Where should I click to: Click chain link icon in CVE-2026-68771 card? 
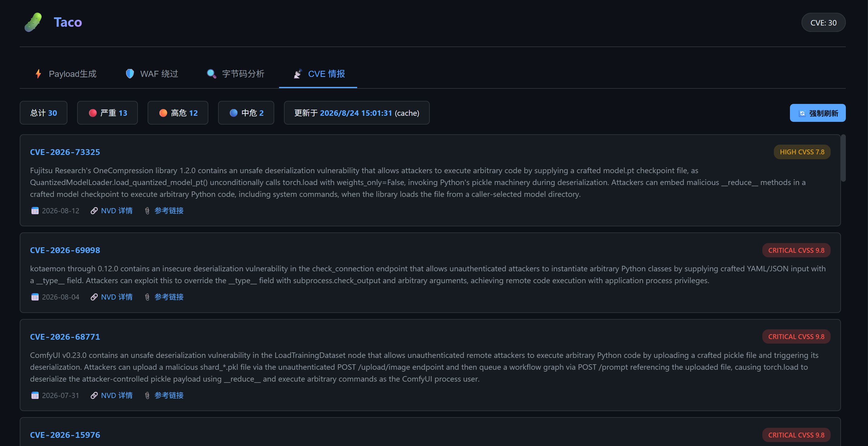click(x=94, y=396)
